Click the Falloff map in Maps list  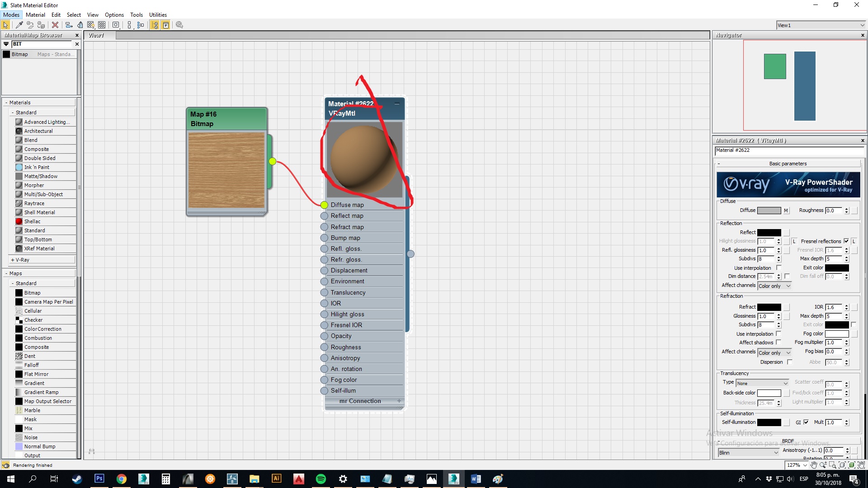pos(32,365)
